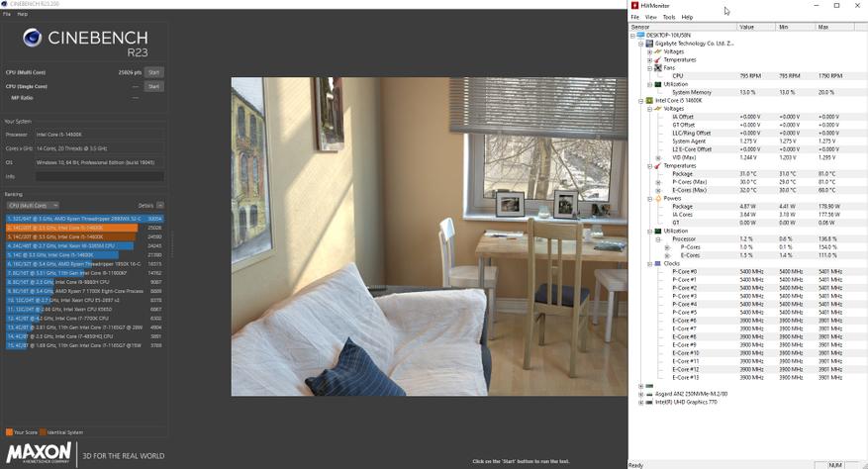Open Cinebench Help menu
The image size is (868, 469).
[x=22, y=14]
